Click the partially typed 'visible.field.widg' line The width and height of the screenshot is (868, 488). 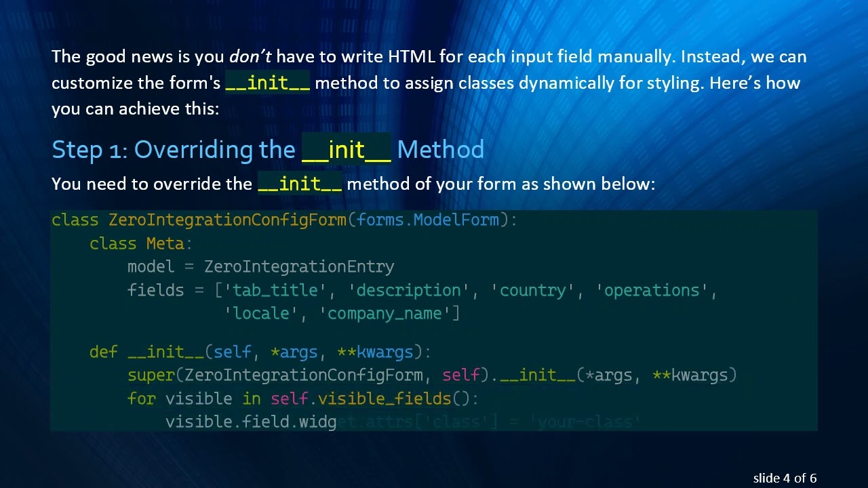pos(251,422)
